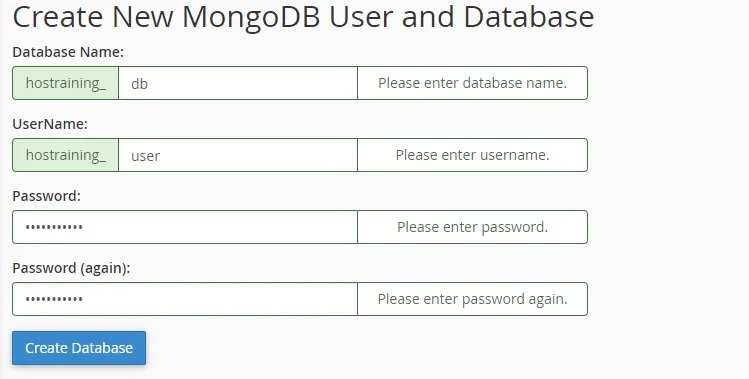Click the 'db' text in database field
This screenshot has height=379, width=749.
point(139,84)
